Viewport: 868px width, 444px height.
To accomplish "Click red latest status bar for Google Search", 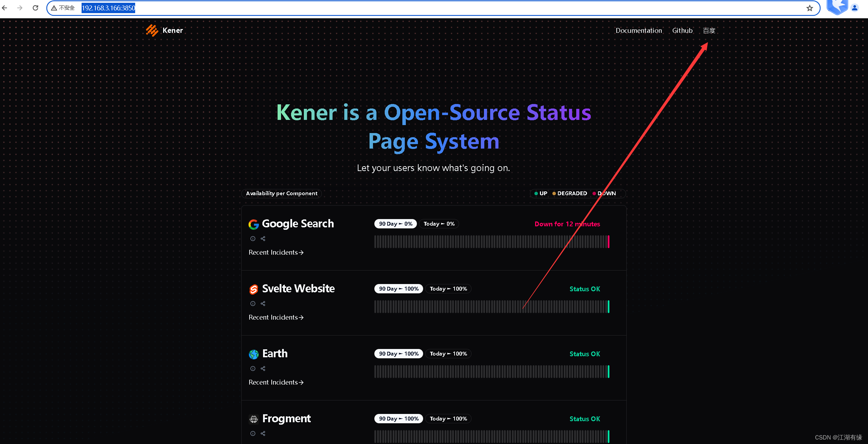I will pos(608,242).
